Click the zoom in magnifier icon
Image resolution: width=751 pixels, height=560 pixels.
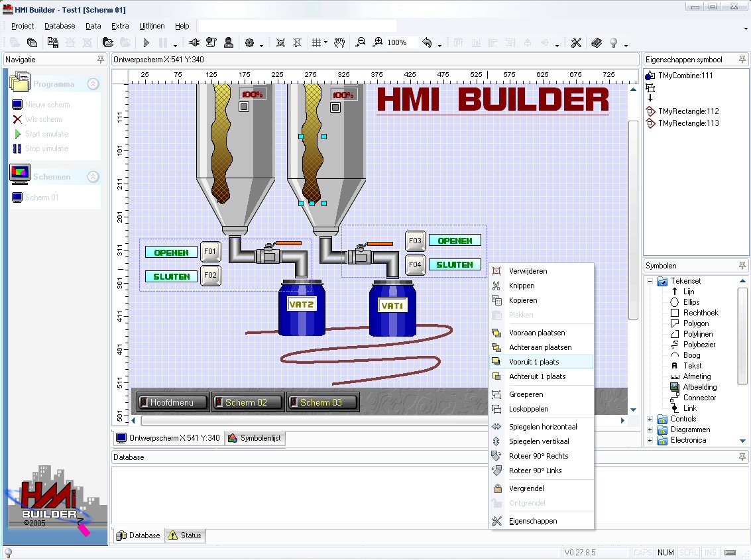click(x=378, y=42)
